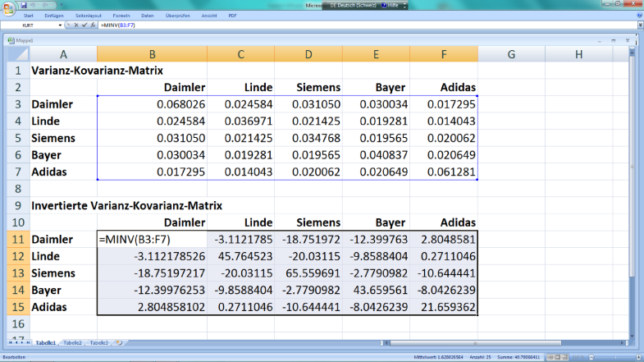This screenshot has width=644, height=362.
Task: Switch to Page Break Preview in the status bar
Action: (x=564, y=357)
